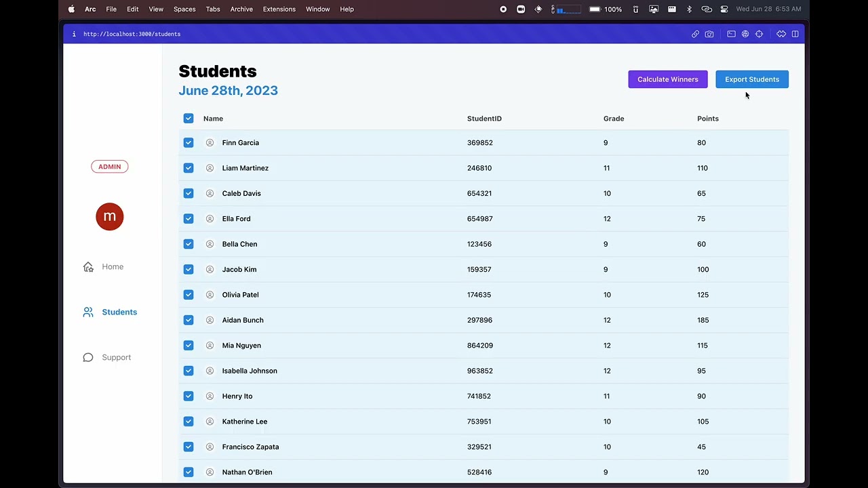
Task: Toggle the checkbox next to Ella Ford
Action: 189,219
